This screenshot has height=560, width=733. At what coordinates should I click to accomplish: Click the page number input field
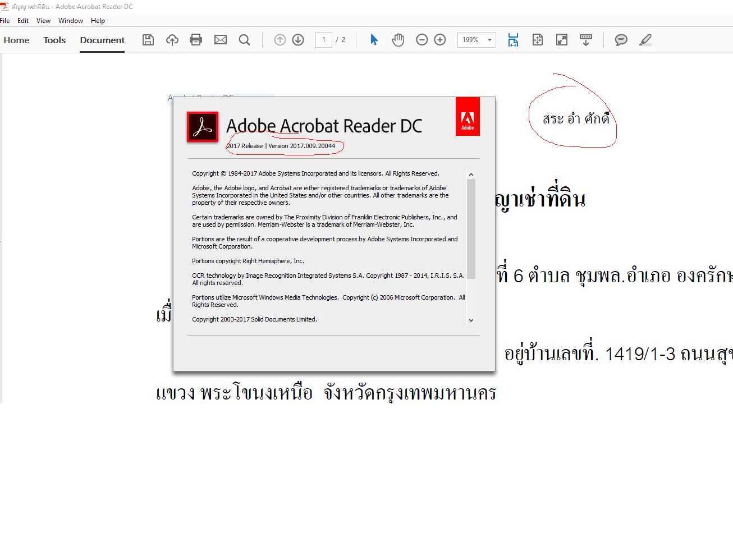click(x=324, y=40)
